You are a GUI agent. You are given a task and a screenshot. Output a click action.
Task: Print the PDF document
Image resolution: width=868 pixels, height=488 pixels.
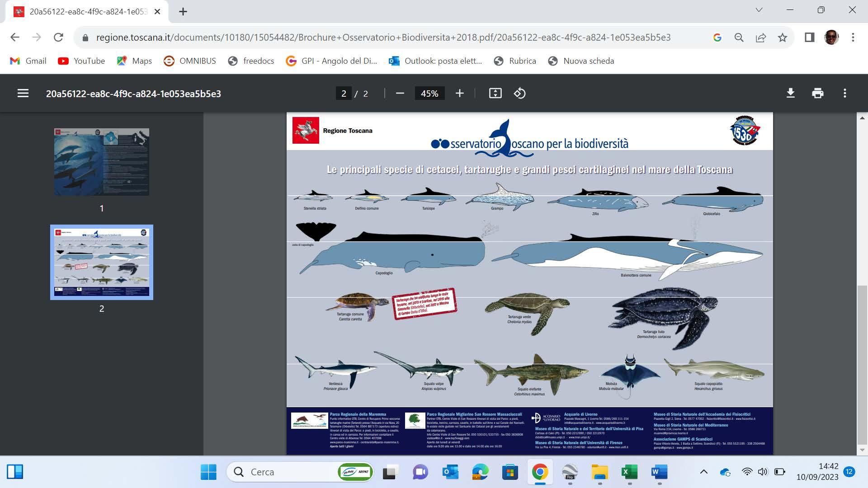[x=817, y=94]
